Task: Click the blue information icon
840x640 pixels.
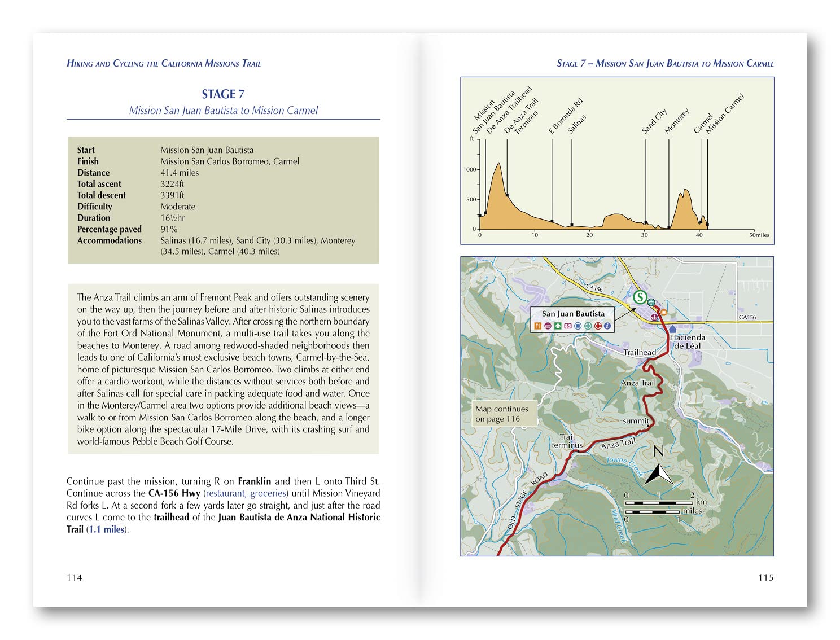Action: pos(607,326)
